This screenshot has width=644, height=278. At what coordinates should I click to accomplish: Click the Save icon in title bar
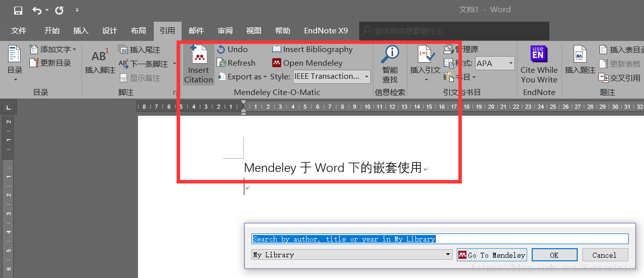coord(18,10)
